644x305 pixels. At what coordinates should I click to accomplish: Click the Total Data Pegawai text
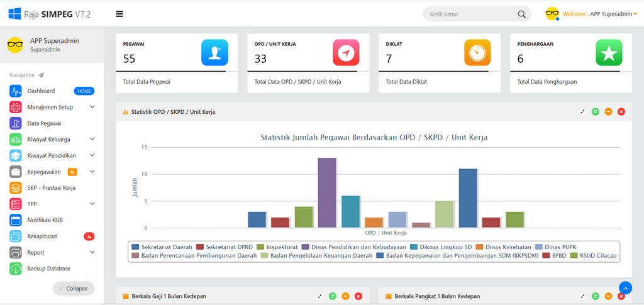[147, 82]
